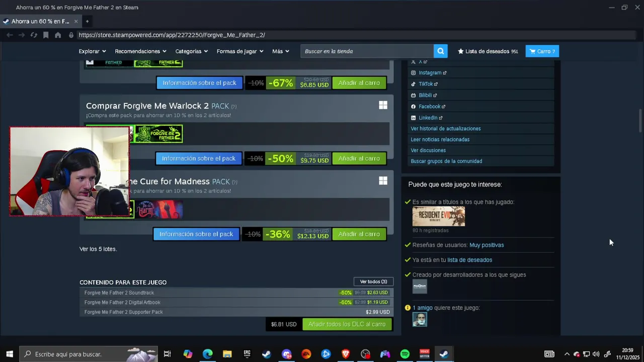Screen dimensions: 644x362
Task: Click the padlock site security icon
Action: pos(71,35)
